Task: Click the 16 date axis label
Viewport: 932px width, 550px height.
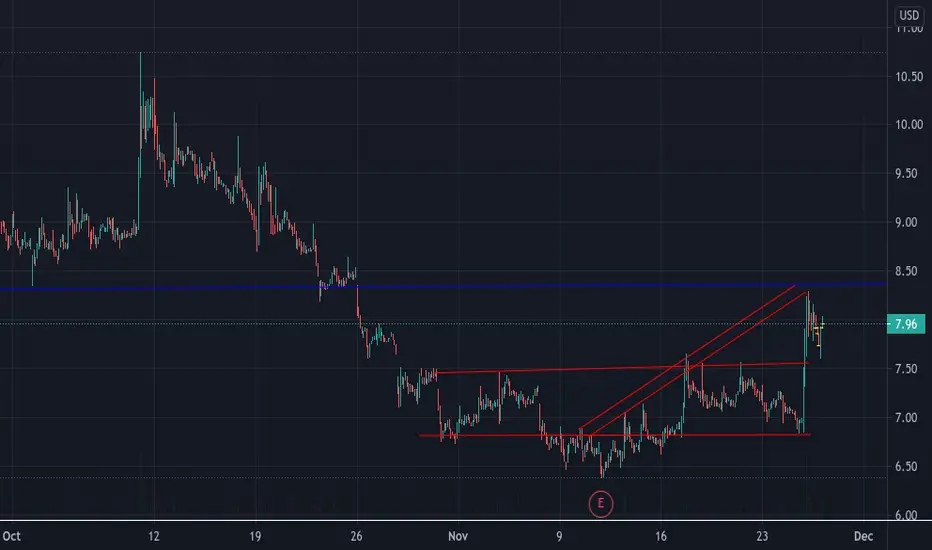Action: click(x=661, y=536)
